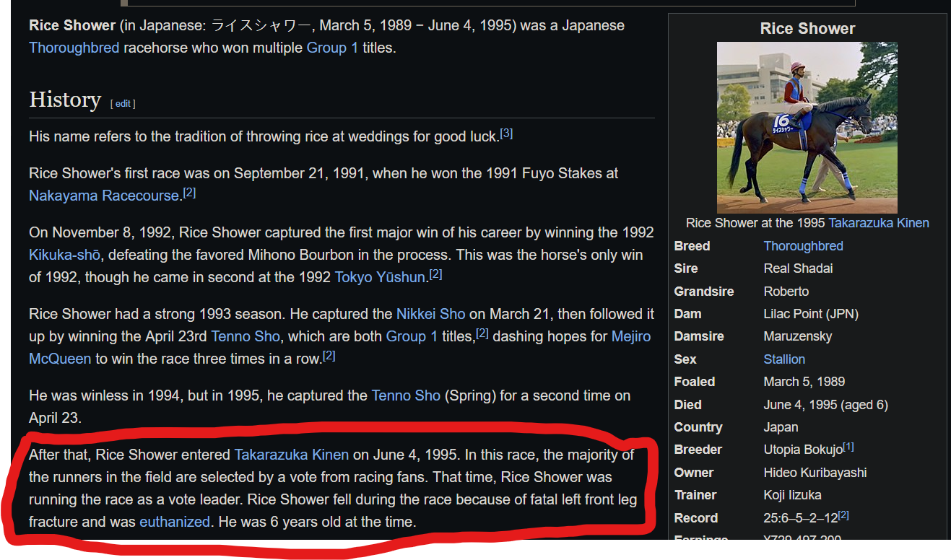Click the dam value Lilac Point (JPN)
Viewport: 951px width, 560px height.
811,314
